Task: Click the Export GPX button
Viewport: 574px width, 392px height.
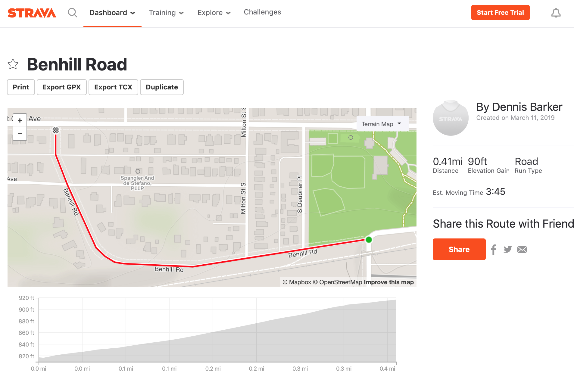Action: tap(61, 87)
